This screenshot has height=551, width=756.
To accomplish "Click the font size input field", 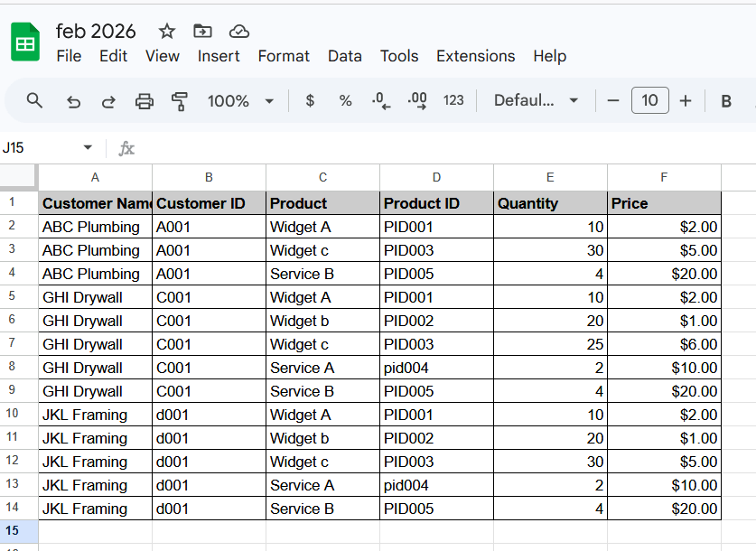I will click(x=649, y=101).
